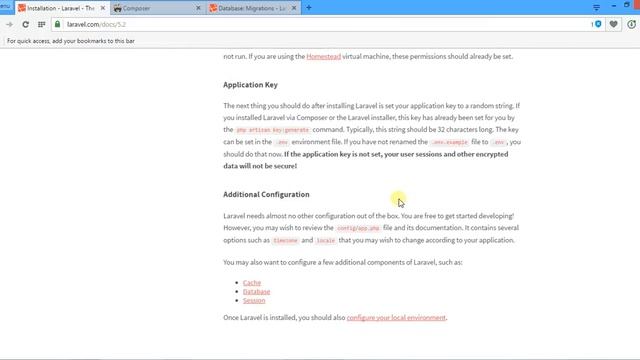The width and height of the screenshot is (640, 360).
Task: Open a new browser tab
Action: pos(309,8)
